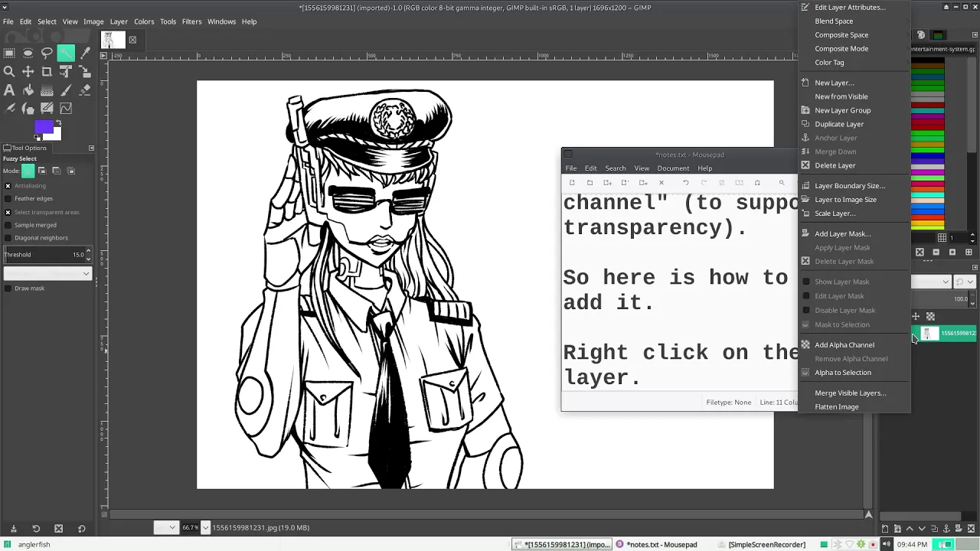Enable the Sample merged checkbox
The width and height of the screenshot is (980, 551).
point(8,225)
